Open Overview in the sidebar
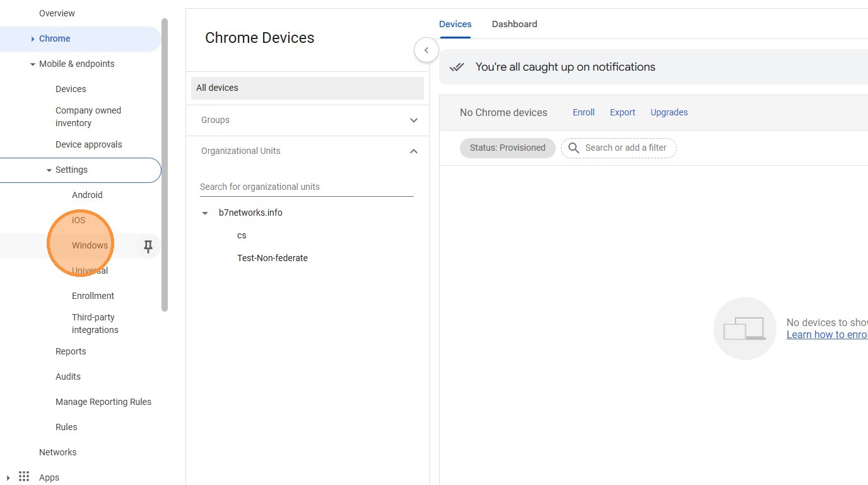Screen dimensions: 868x485 click(57, 13)
